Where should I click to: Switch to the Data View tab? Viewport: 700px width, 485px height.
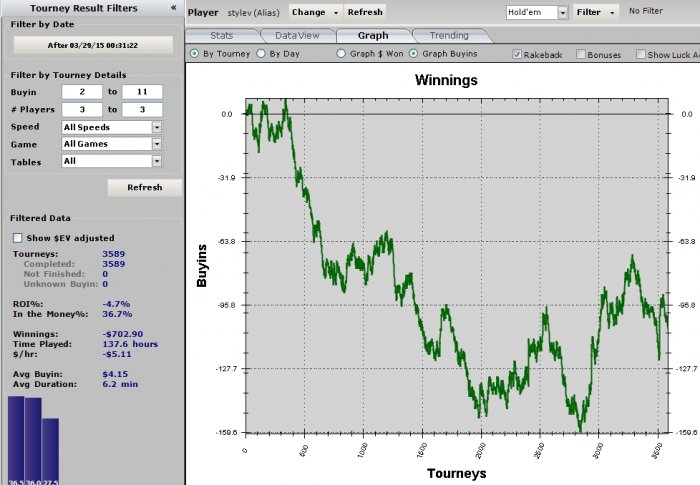[297, 36]
